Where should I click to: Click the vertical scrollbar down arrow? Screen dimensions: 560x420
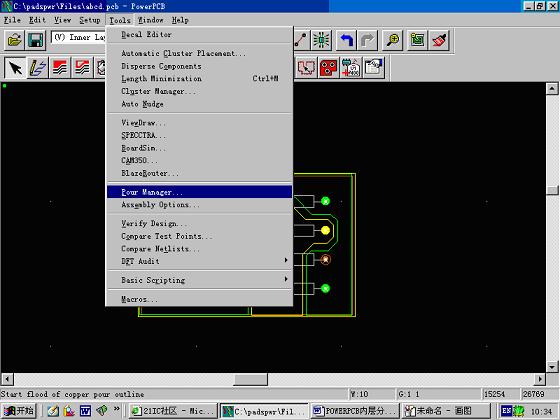552,367
